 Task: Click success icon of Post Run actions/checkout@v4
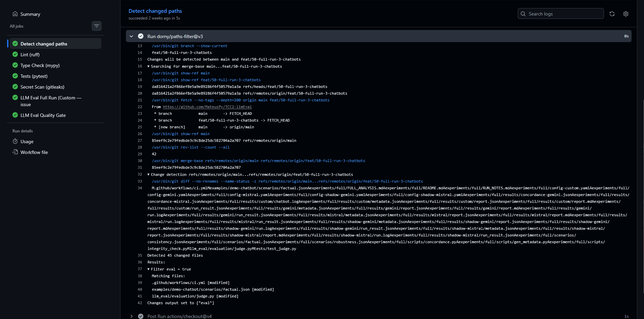tap(141, 316)
